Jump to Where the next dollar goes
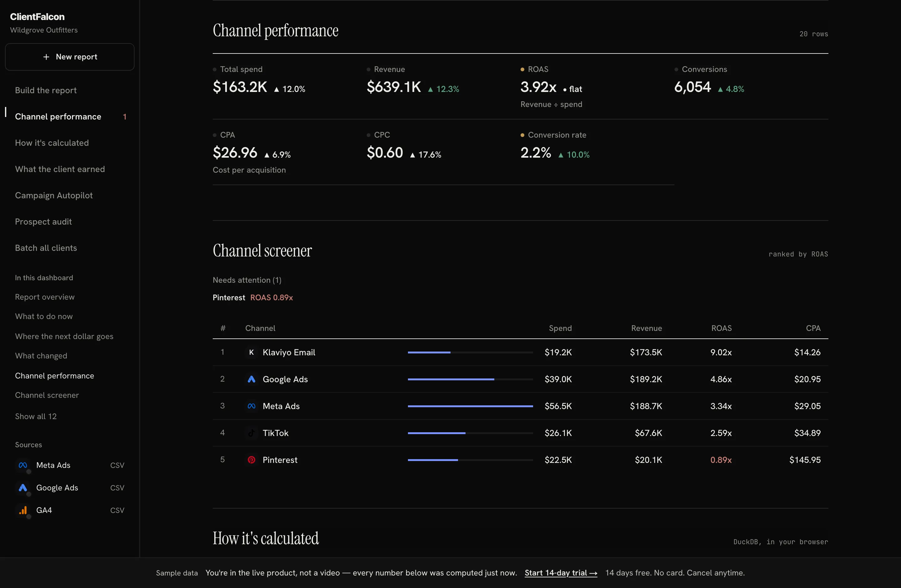The width and height of the screenshot is (901, 588). pos(64,336)
